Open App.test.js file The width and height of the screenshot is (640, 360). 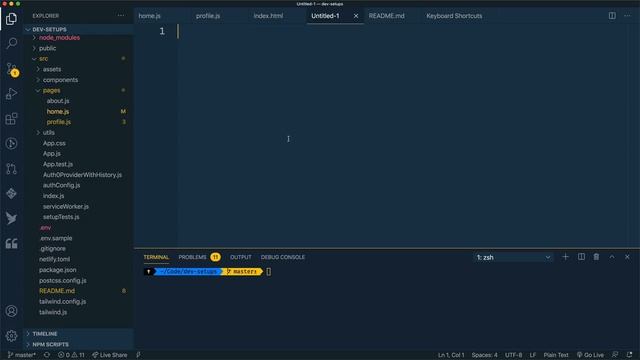pyautogui.click(x=58, y=164)
